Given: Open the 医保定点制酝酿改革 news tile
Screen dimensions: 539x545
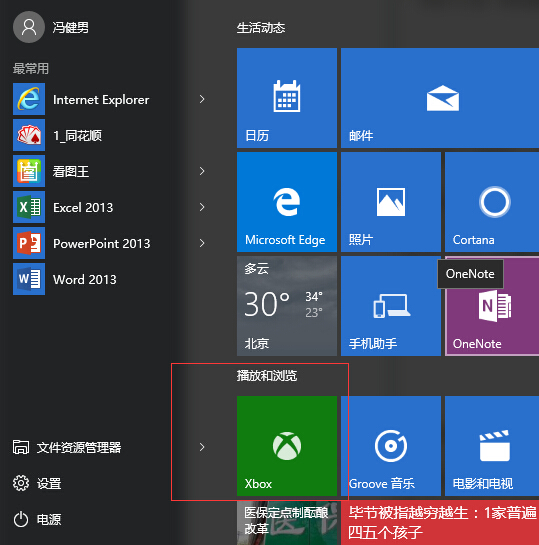Looking at the screenshot, I should point(287,522).
